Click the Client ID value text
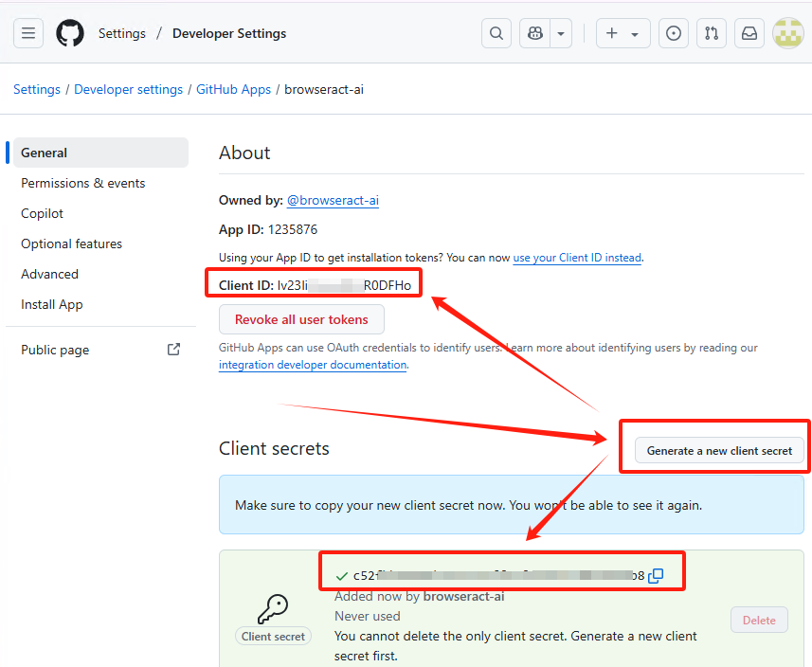The width and height of the screenshot is (812, 667). [344, 285]
